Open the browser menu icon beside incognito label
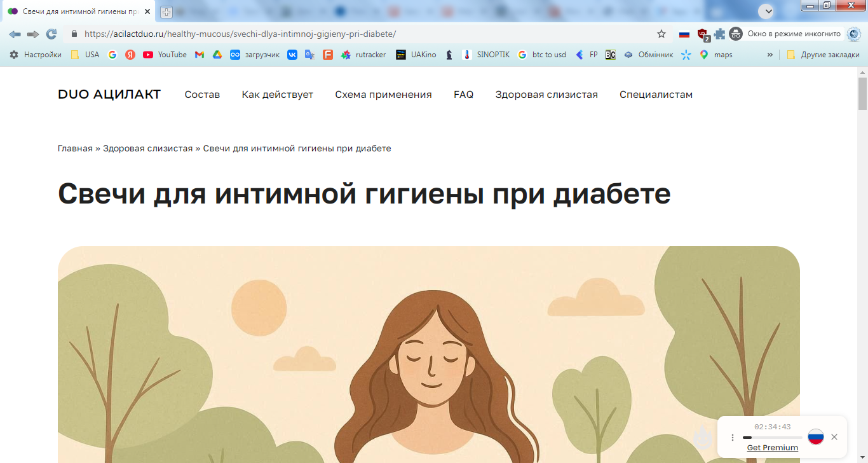This screenshot has width=868, height=463. tap(853, 34)
